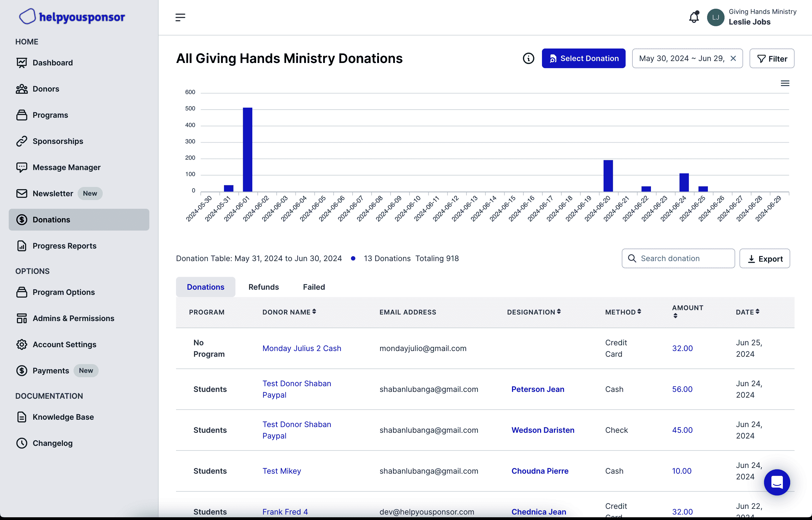Click the LJ user avatar

pos(716,17)
